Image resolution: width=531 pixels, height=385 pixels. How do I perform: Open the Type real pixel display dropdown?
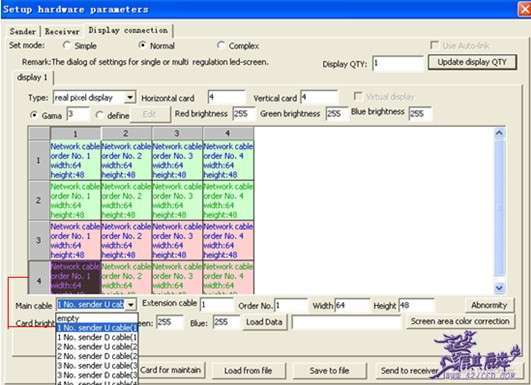130,98
